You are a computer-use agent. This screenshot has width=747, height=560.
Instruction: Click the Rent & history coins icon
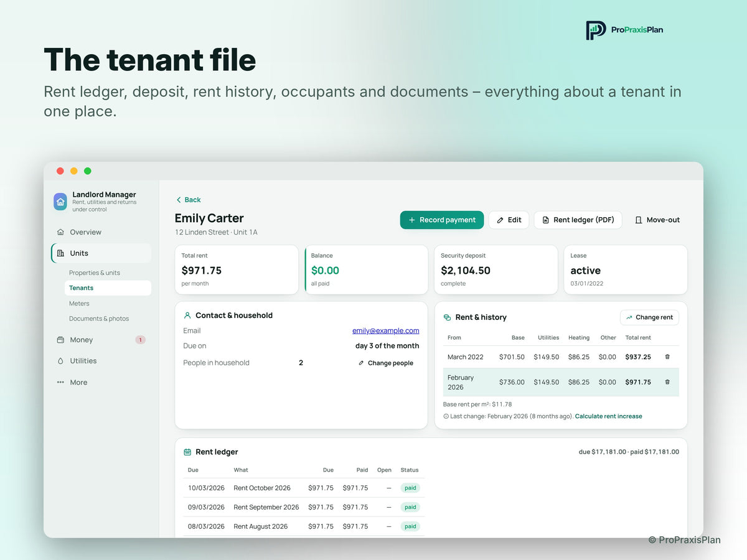tap(447, 317)
